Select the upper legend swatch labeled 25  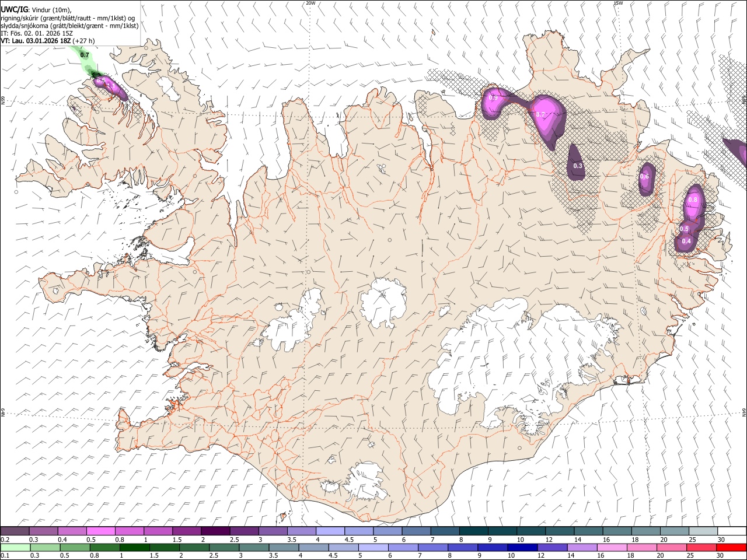(703, 531)
